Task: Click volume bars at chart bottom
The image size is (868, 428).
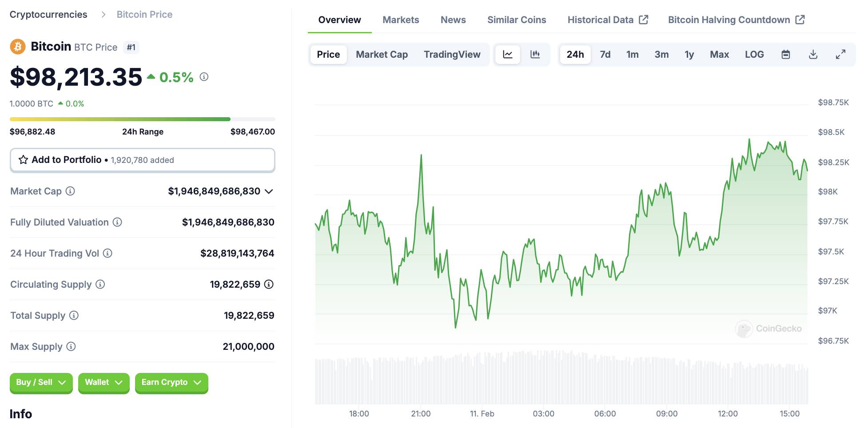Action: pos(561,377)
